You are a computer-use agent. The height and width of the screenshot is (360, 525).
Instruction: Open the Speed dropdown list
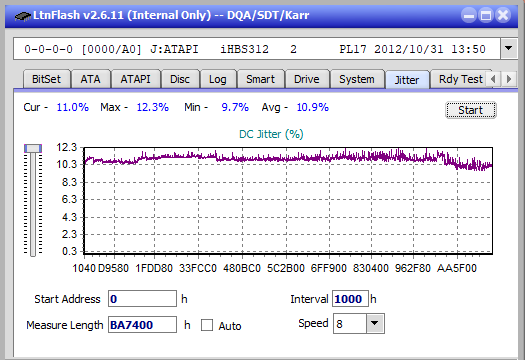[x=375, y=323]
